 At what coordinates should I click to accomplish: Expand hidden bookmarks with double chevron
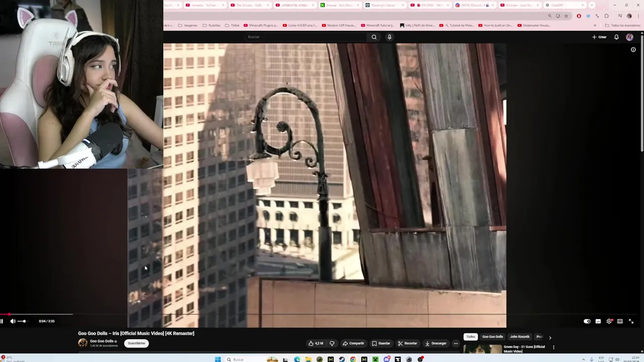595,25
